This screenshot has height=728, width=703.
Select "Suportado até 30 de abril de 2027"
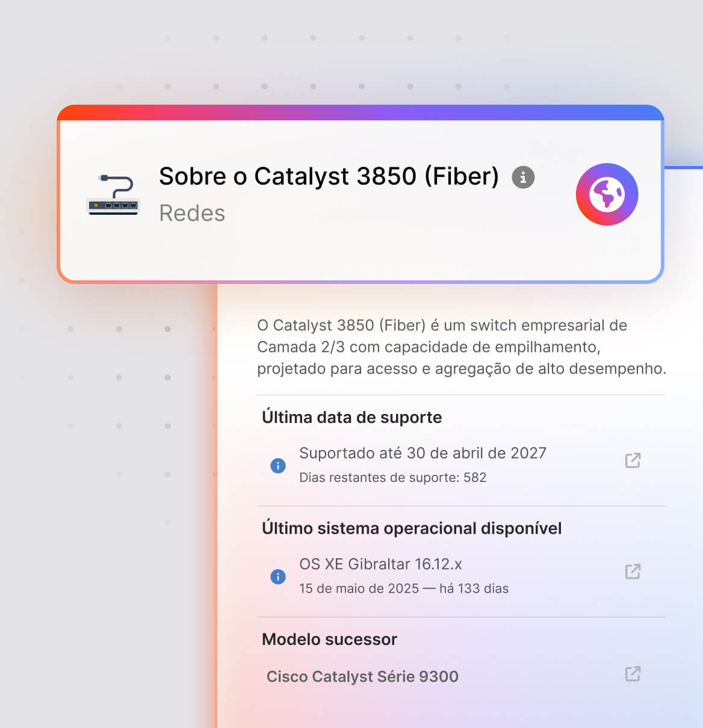[x=423, y=453]
